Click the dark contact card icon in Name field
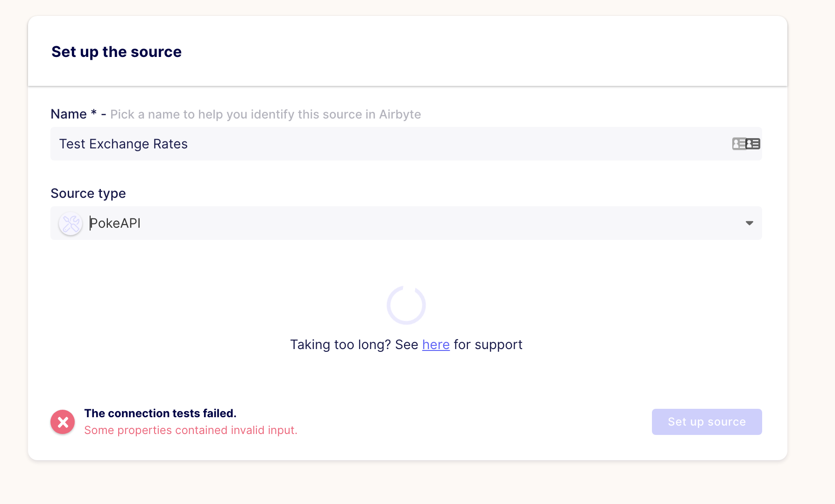Image resolution: width=835 pixels, height=504 pixels. click(x=753, y=144)
